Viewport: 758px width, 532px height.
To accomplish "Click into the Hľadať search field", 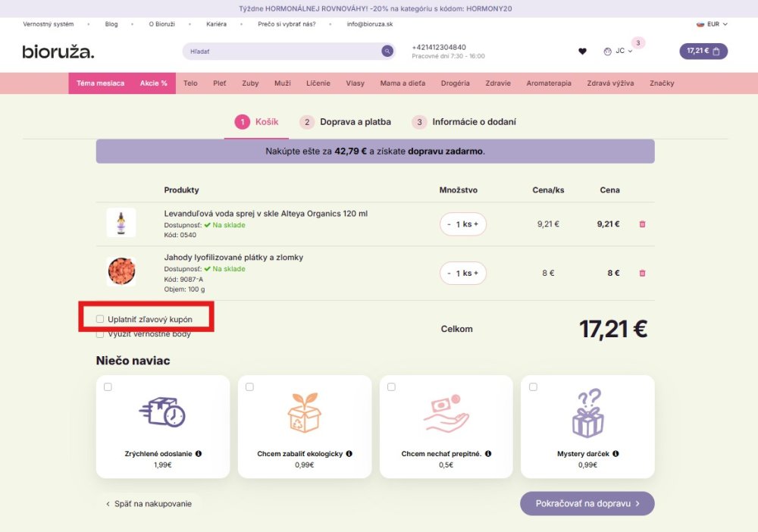I will point(280,52).
